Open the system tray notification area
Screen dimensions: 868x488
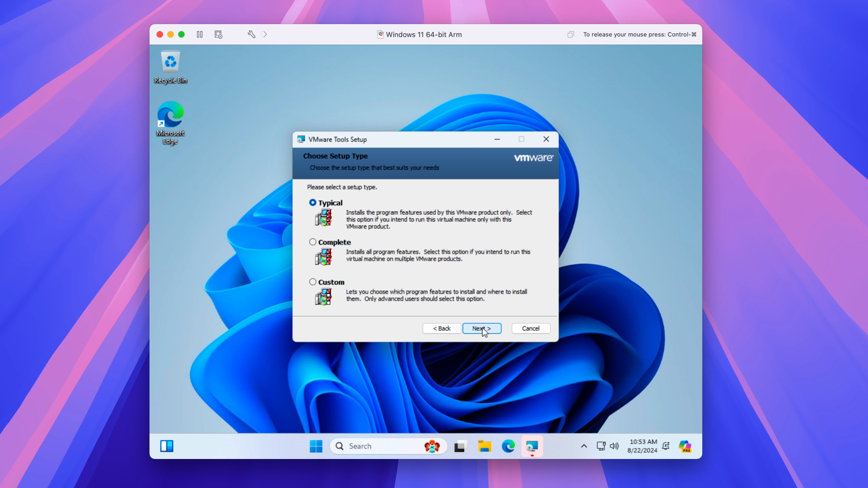(x=584, y=446)
